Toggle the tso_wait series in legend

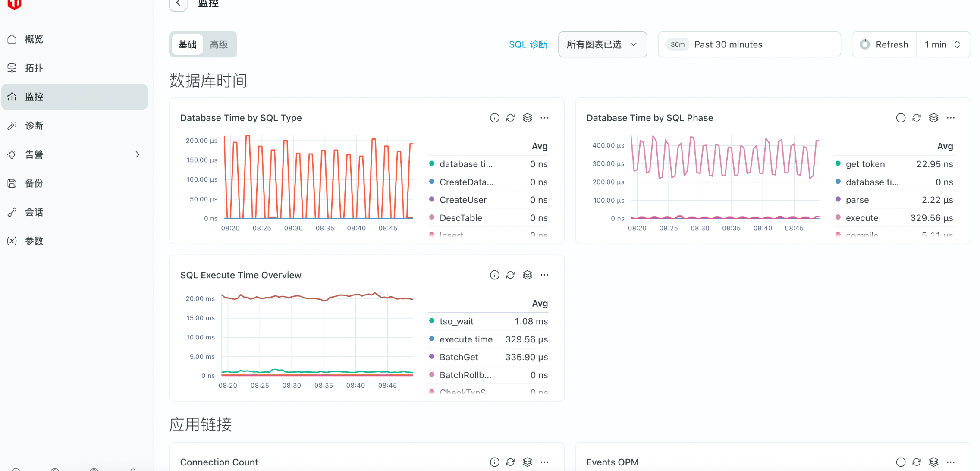click(456, 321)
